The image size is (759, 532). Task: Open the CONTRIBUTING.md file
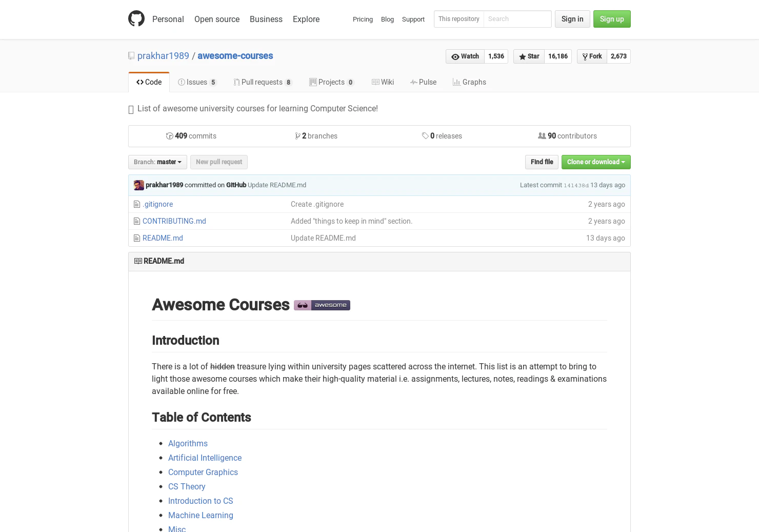click(174, 221)
